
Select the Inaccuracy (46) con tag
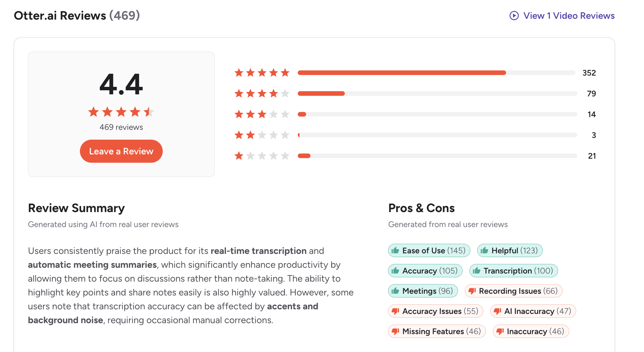click(531, 331)
